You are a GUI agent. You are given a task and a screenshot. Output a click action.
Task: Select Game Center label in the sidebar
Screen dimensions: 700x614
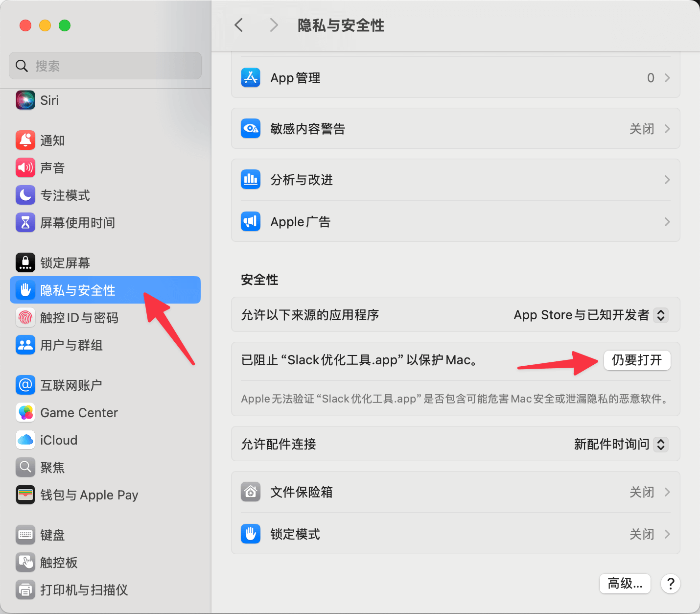tap(79, 413)
